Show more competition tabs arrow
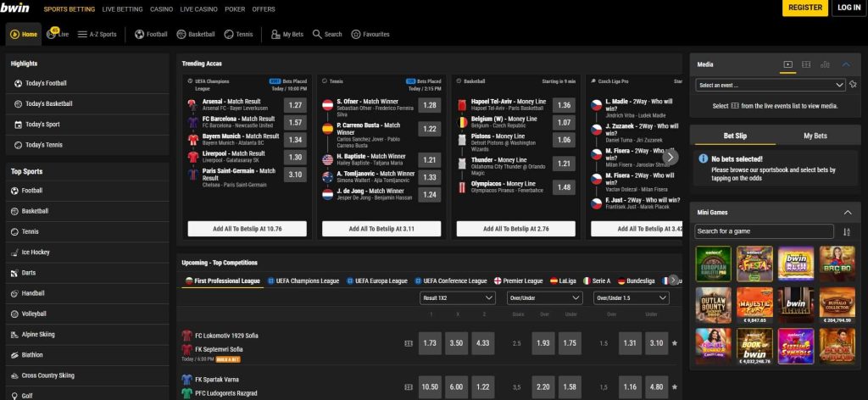Image resolution: width=868 pixels, height=400 pixels. 674,281
